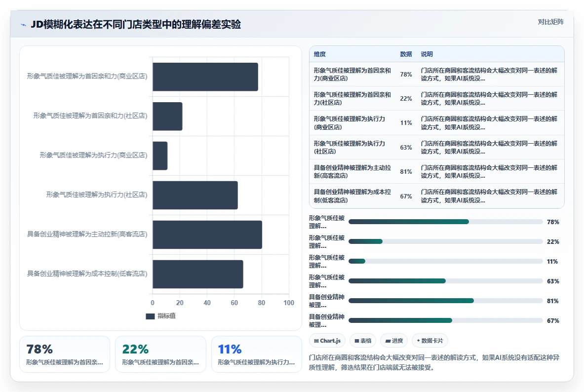Click the Chart.js tag chip
The height and width of the screenshot is (392, 584).
point(327,341)
